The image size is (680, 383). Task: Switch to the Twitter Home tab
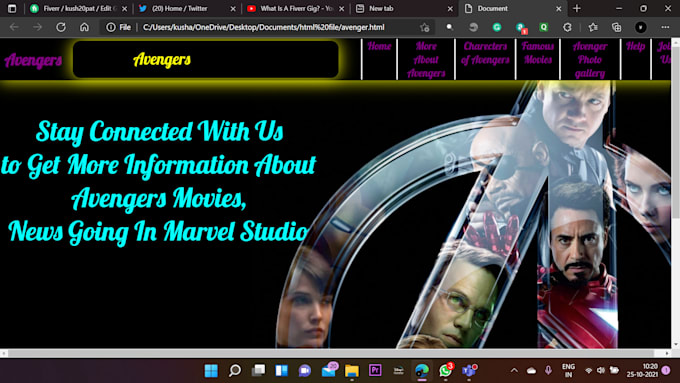[186, 8]
